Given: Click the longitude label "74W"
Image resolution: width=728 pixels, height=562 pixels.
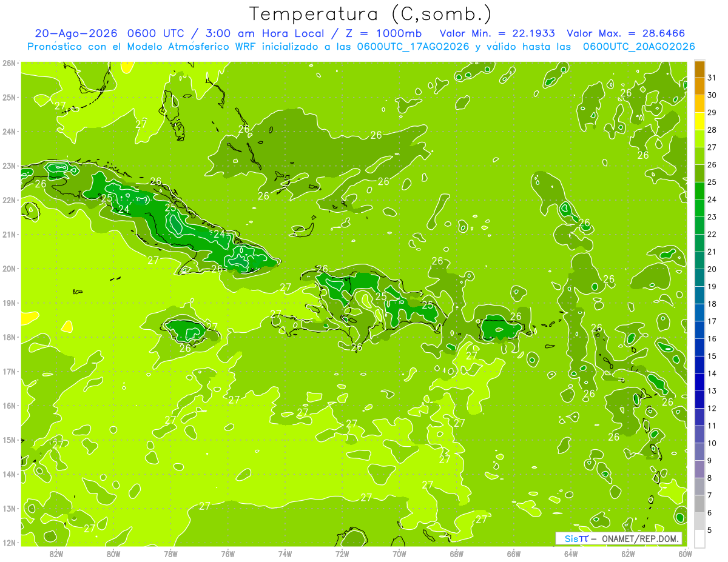Looking at the screenshot, I should pyautogui.click(x=285, y=554).
